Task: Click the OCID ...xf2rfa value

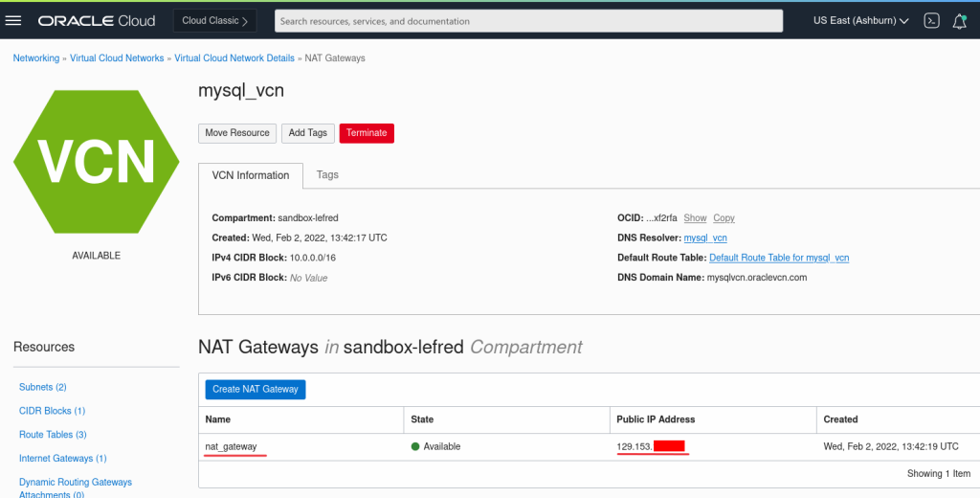Action: click(661, 218)
